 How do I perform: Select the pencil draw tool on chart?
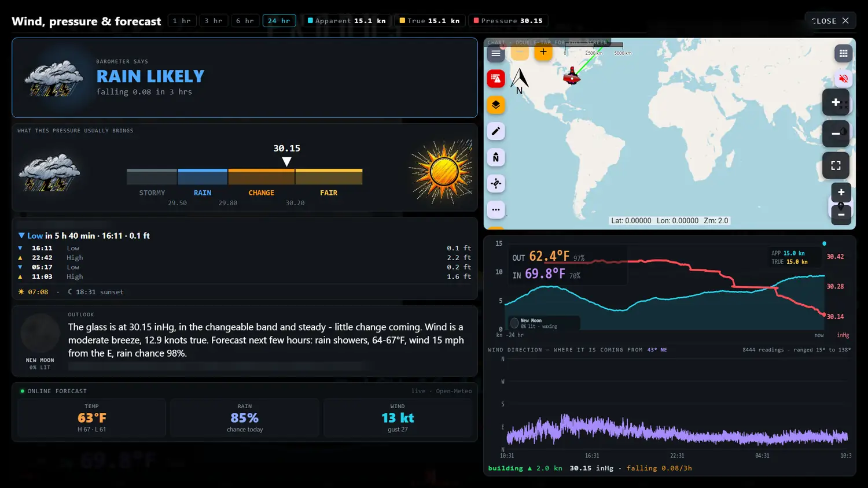[x=496, y=131]
